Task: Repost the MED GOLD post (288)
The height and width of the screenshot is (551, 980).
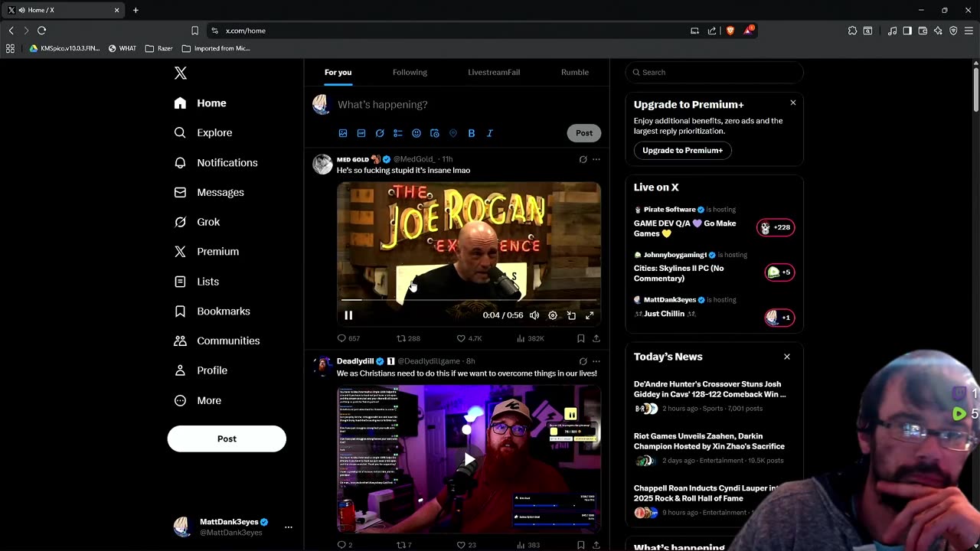Action: pyautogui.click(x=408, y=338)
